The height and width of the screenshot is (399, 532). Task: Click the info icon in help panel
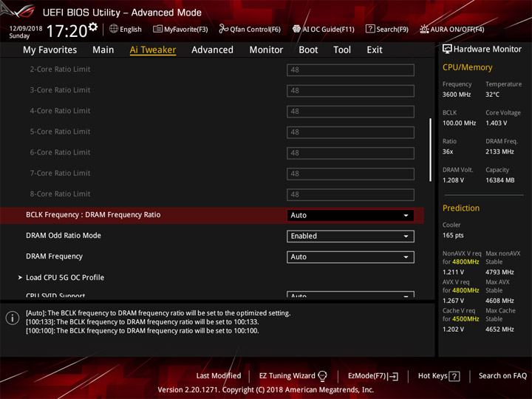pos(13,318)
